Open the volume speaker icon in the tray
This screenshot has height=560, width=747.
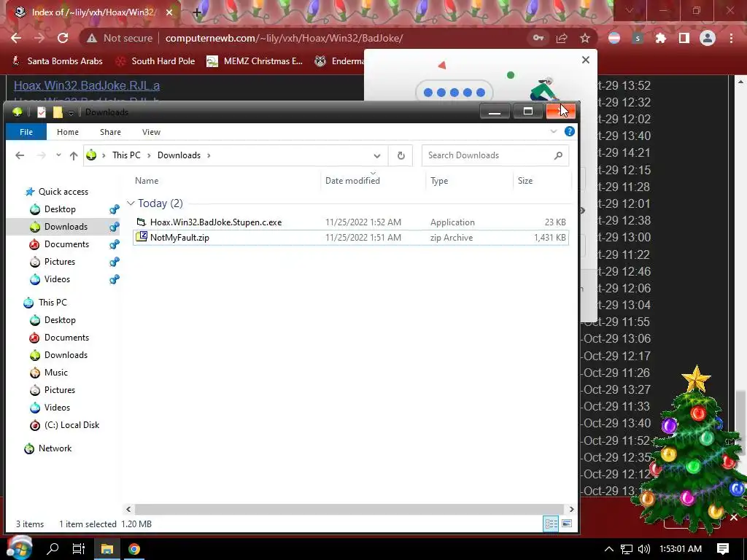tap(643, 548)
